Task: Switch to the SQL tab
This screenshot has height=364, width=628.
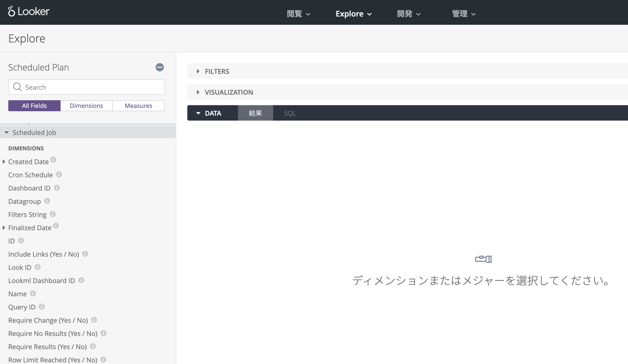Action: (x=289, y=113)
